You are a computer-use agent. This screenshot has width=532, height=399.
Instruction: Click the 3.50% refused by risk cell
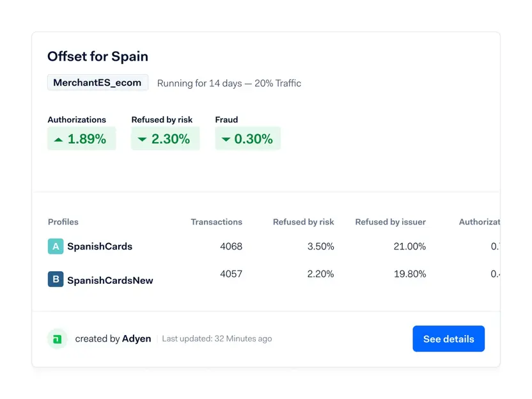click(x=320, y=246)
